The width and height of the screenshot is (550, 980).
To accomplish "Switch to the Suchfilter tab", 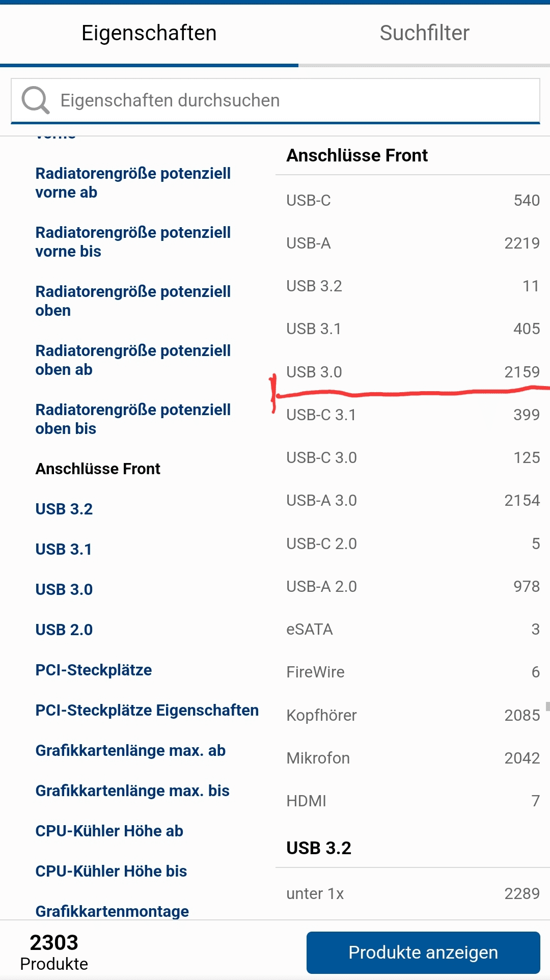I will [424, 33].
